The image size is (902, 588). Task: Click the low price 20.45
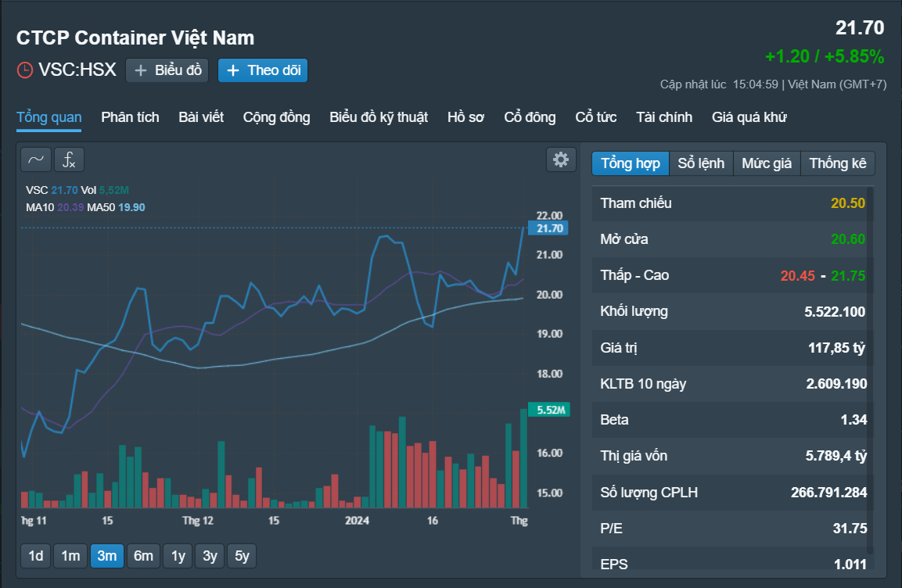coord(797,276)
